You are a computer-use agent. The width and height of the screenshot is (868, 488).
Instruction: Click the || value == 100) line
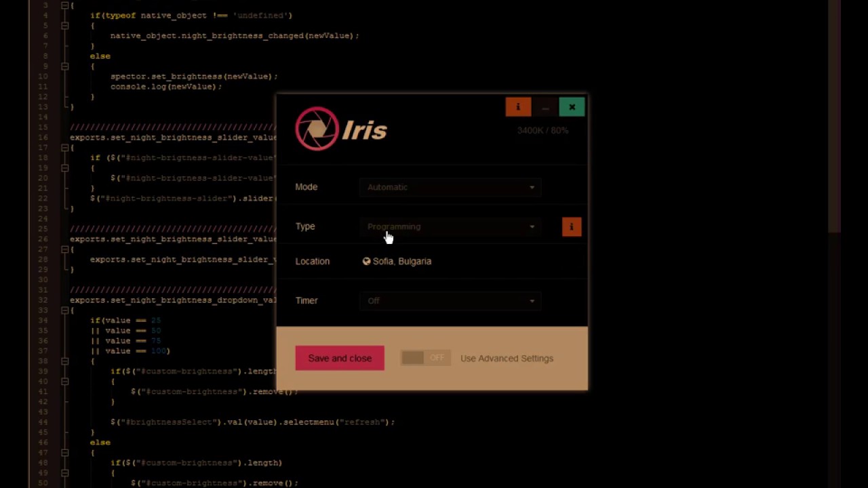point(130,351)
